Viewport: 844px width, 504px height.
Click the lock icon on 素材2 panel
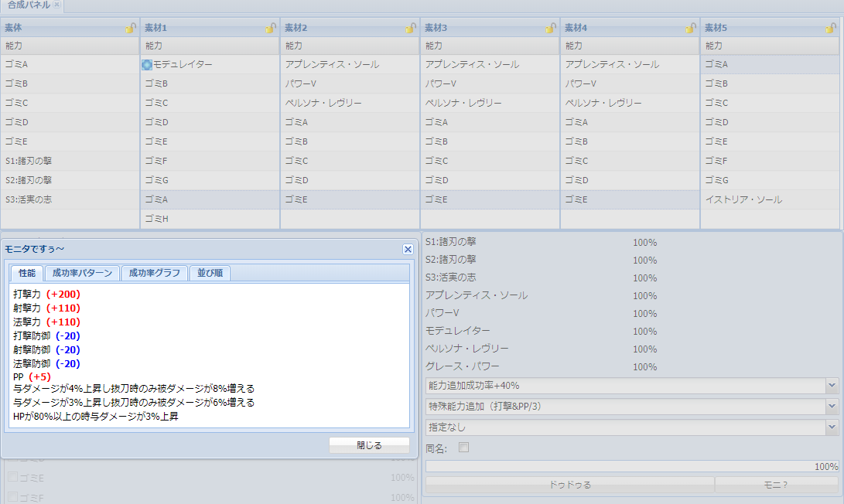coord(410,28)
